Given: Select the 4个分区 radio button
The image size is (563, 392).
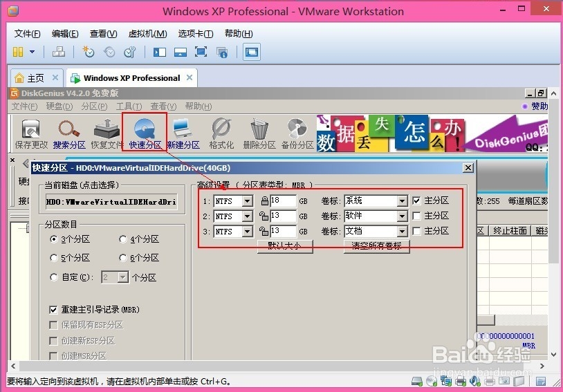Looking at the screenshot, I should [x=123, y=239].
